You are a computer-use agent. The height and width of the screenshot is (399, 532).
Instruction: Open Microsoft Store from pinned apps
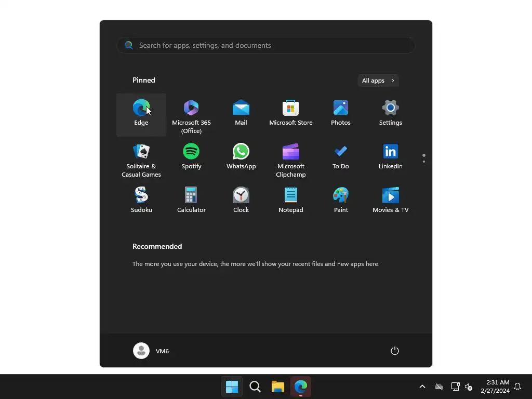point(291,115)
